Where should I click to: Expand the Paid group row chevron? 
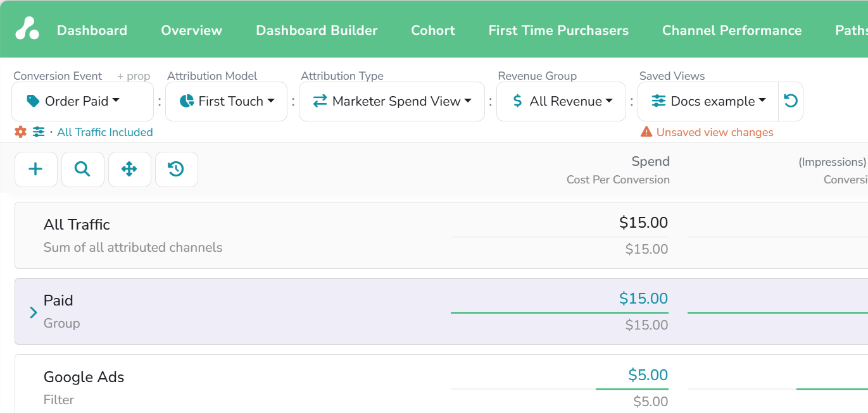34,312
